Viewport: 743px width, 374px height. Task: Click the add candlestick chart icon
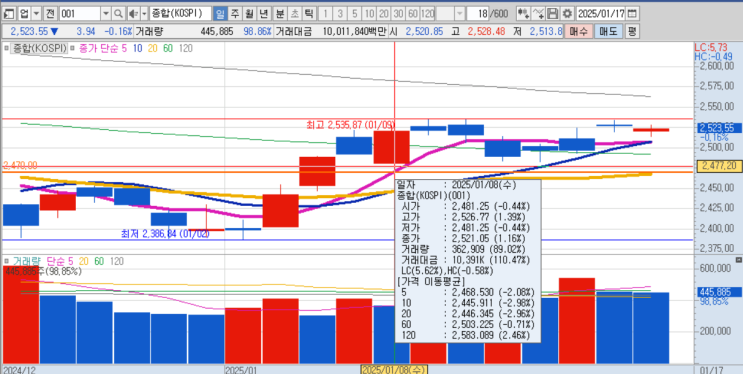[x=523, y=13]
